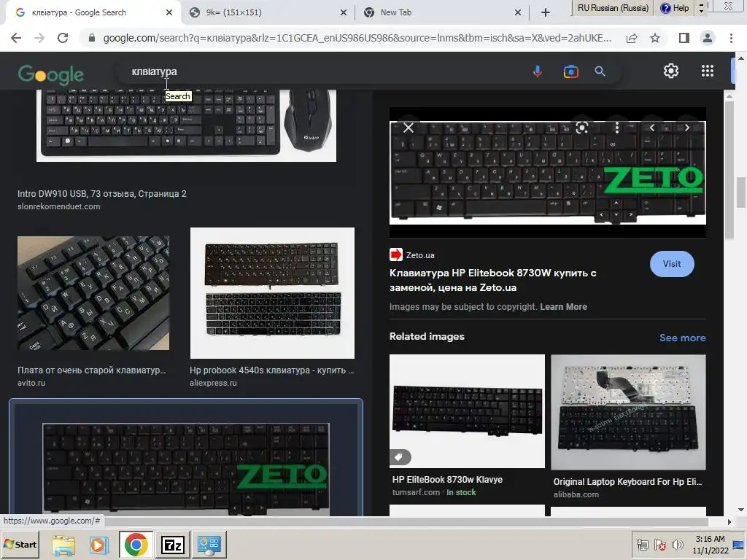Click the magnifier search button
The width and height of the screenshot is (747, 560).
click(600, 71)
